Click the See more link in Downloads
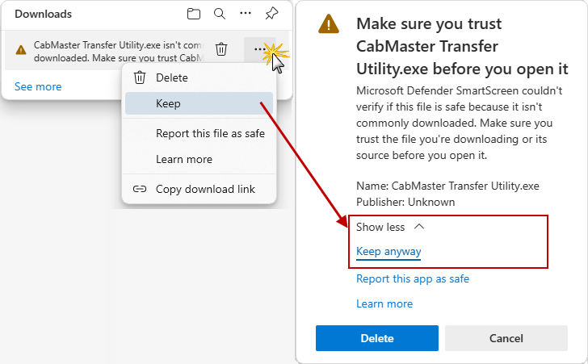The height and width of the screenshot is (364, 588). click(38, 86)
